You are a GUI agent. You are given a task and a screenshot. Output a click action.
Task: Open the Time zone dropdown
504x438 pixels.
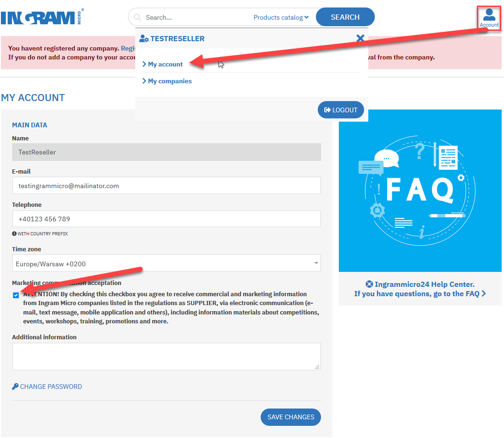(167, 263)
